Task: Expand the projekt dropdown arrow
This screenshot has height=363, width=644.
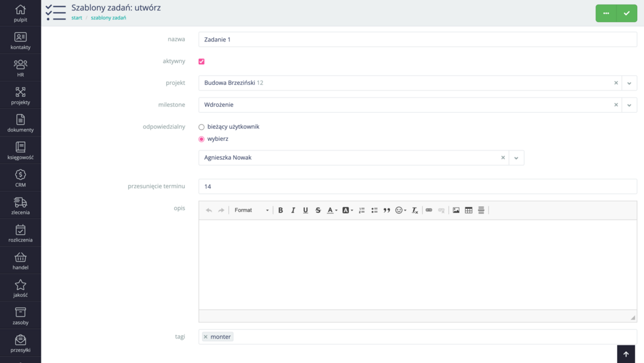Action: (x=629, y=83)
